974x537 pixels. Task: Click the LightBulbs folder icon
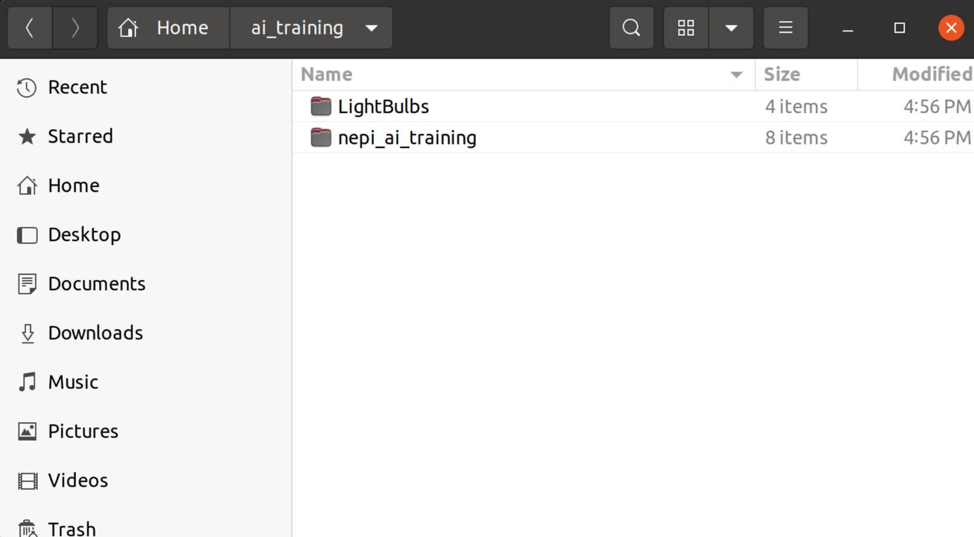pyautogui.click(x=321, y=106)
